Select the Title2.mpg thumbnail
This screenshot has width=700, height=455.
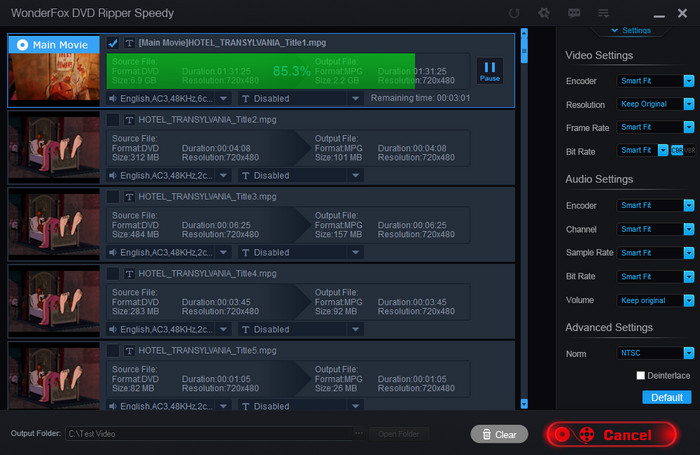[x=54, y=148]
